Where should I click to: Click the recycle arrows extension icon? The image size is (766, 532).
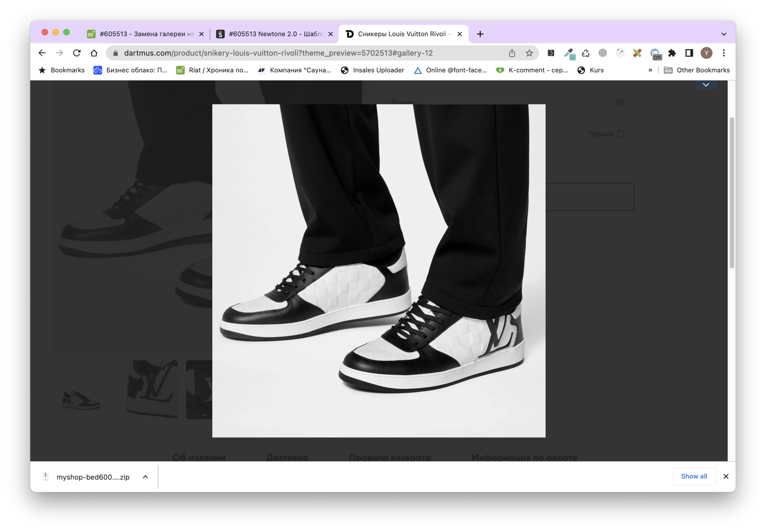[586, 53]
